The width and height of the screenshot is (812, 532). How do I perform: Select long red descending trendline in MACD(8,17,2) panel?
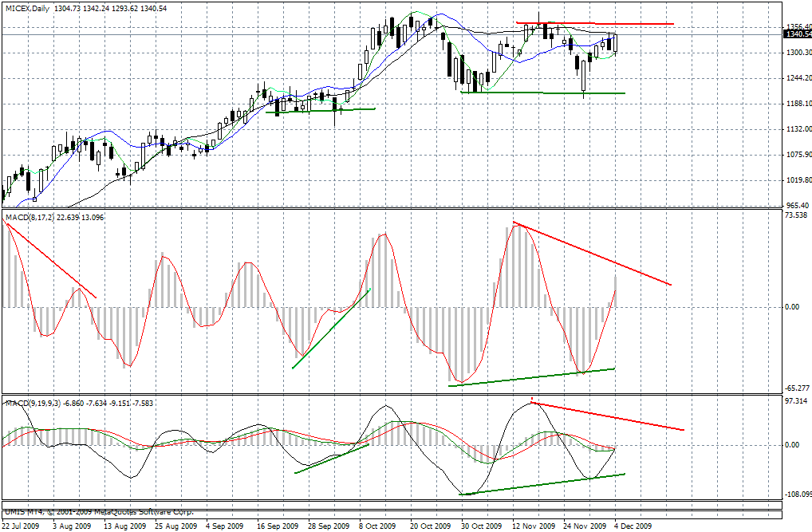coord(590,253)
